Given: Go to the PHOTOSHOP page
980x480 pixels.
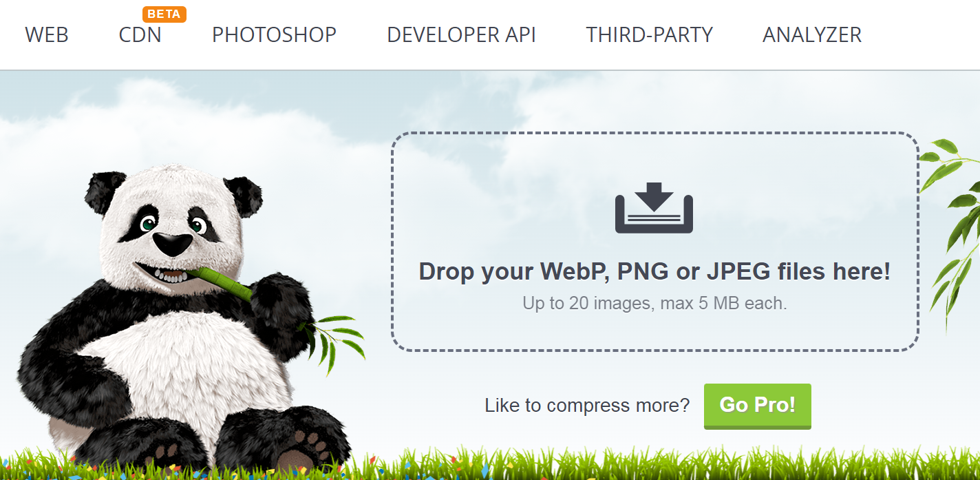Looking at the screenshot, I should pyautogui.click(x=275, y=35).
